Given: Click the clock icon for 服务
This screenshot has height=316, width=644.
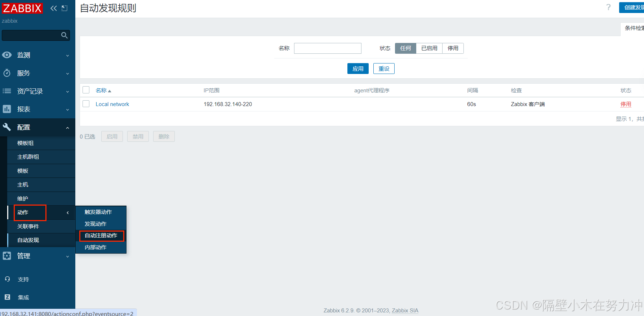Looking at the screenshot, I should [7, 73].
